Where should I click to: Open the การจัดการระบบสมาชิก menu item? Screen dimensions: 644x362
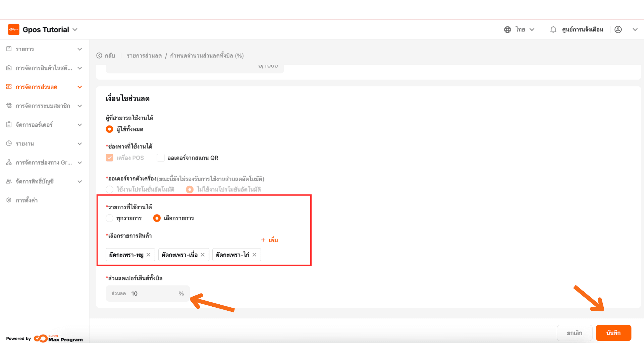point(43,106)
